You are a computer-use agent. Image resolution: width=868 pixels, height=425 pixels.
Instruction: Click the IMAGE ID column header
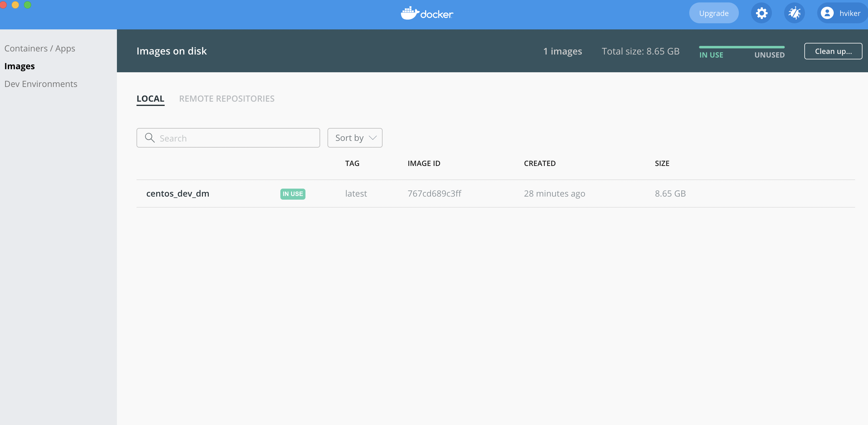click(424, 164)
